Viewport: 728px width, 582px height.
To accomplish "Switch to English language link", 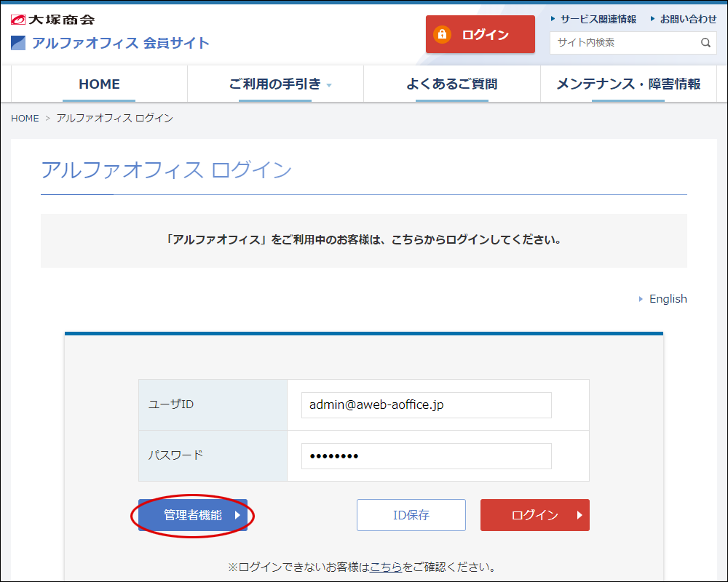I will click(668, 299).
